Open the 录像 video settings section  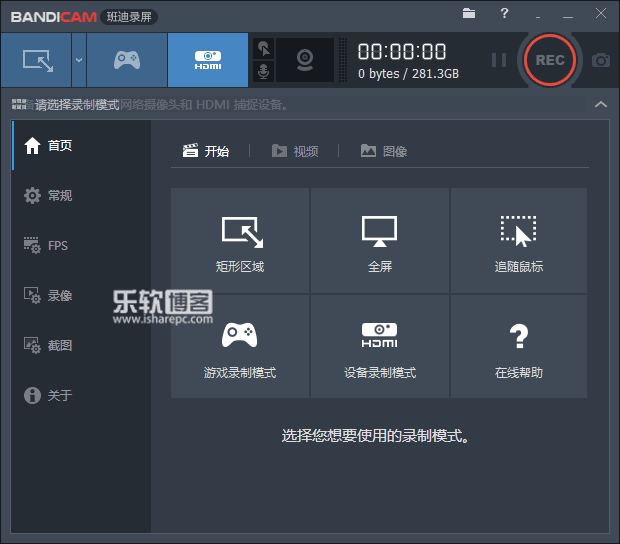tap(81, 295)
